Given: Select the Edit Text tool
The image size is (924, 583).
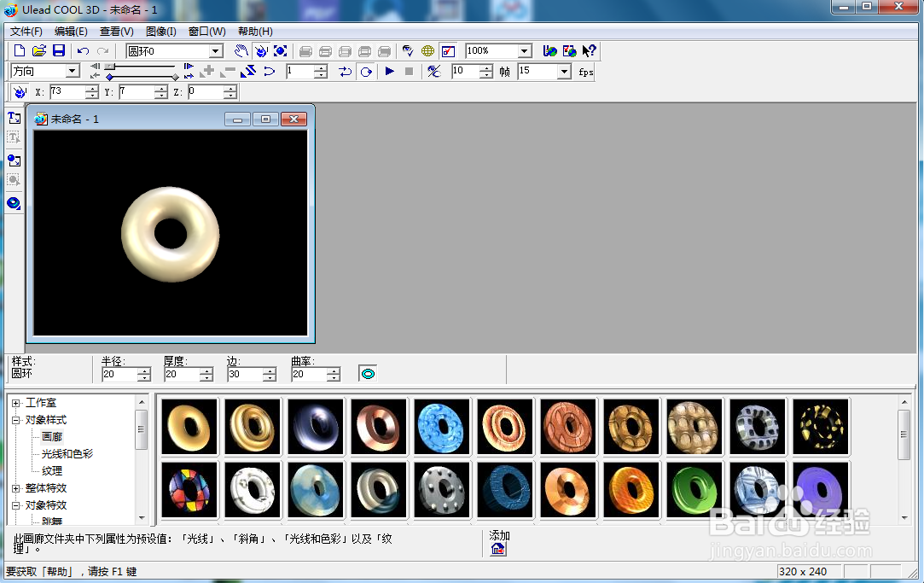Looking at the screenshot, I should click(x=15, y=138).
